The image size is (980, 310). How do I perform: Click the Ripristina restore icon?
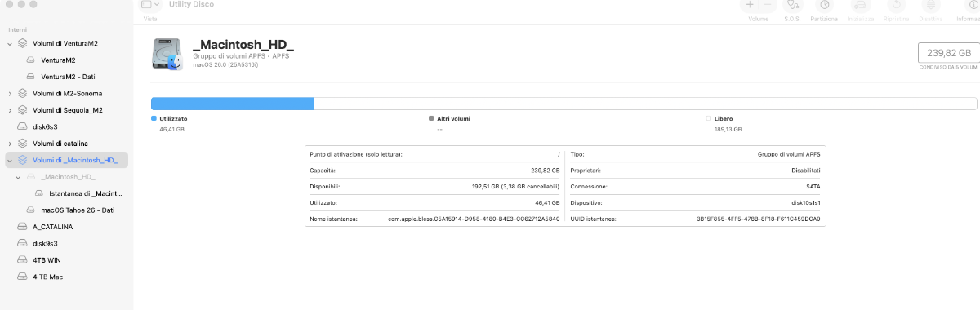[x=896, y=5]
